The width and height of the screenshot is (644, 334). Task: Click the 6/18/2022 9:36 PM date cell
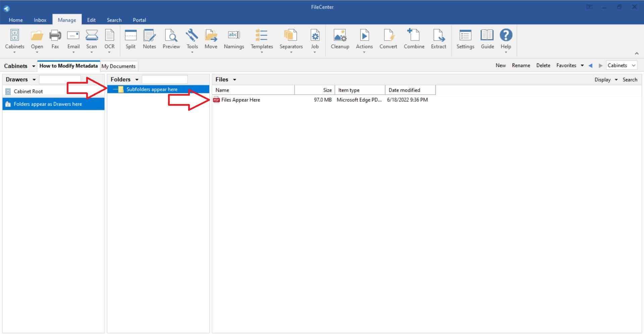click(x=407, y=100)
